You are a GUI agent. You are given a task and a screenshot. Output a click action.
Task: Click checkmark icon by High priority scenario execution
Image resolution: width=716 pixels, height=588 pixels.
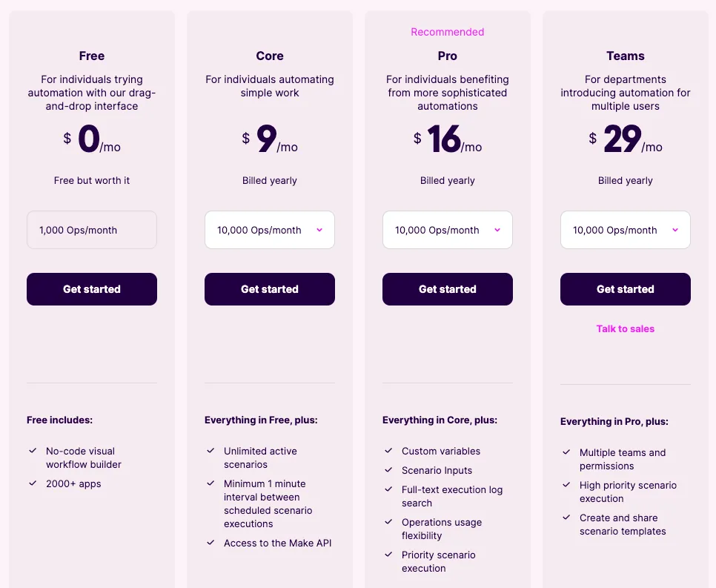pyautogui.click(x=566, y=485)
